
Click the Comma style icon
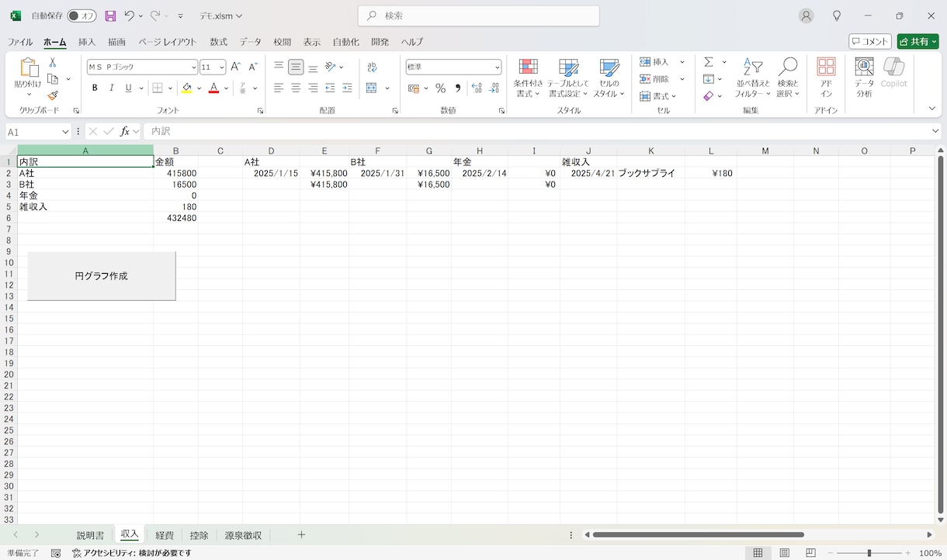[458, 88]
